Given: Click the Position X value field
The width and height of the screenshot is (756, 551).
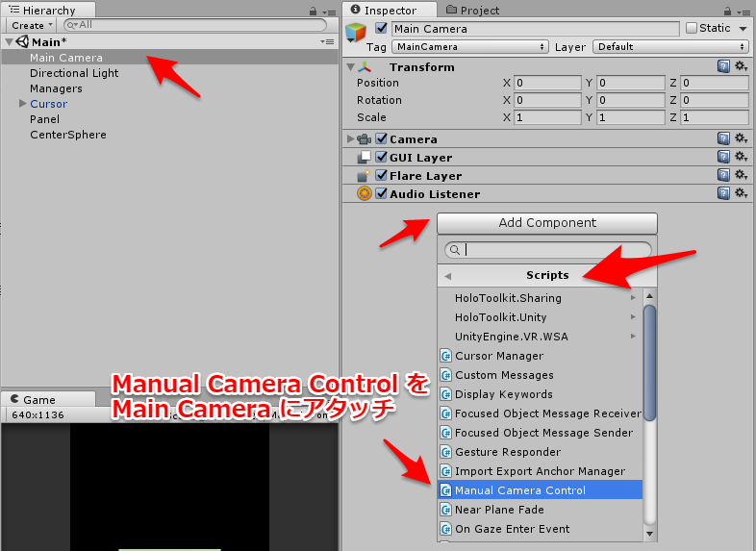Looking at the screenshot, I should point(547,83).
